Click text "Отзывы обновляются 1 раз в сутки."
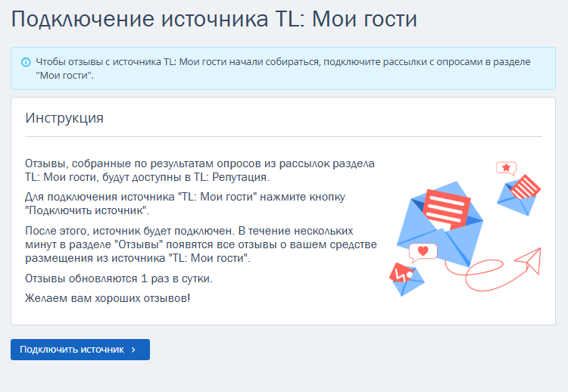 119,278
